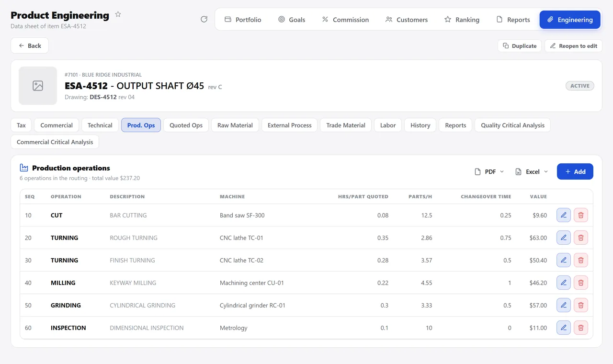Go back with the Back button
Image resolution: width=613 pixels, height=364 pixels.
[30, 45]
